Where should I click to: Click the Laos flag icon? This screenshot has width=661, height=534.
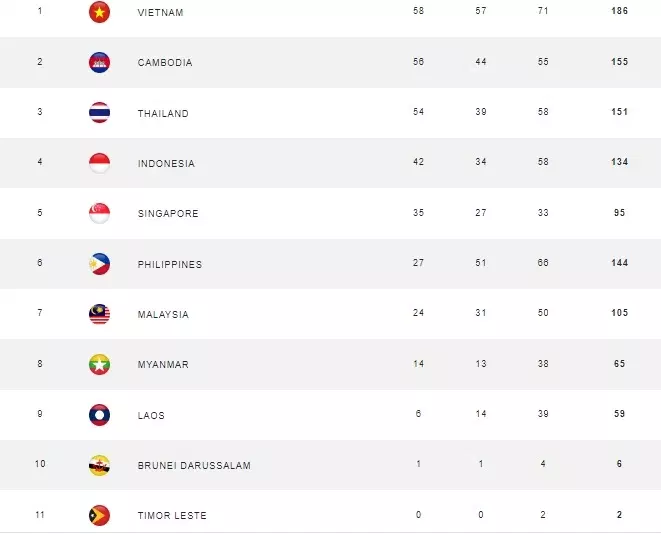click(99, 415)
